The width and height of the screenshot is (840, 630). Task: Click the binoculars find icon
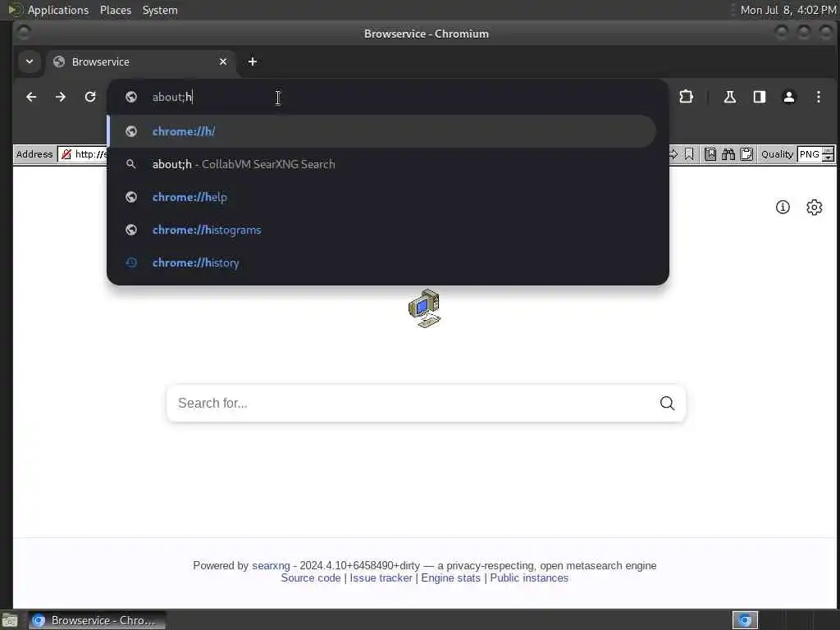[x=728, y=154]
